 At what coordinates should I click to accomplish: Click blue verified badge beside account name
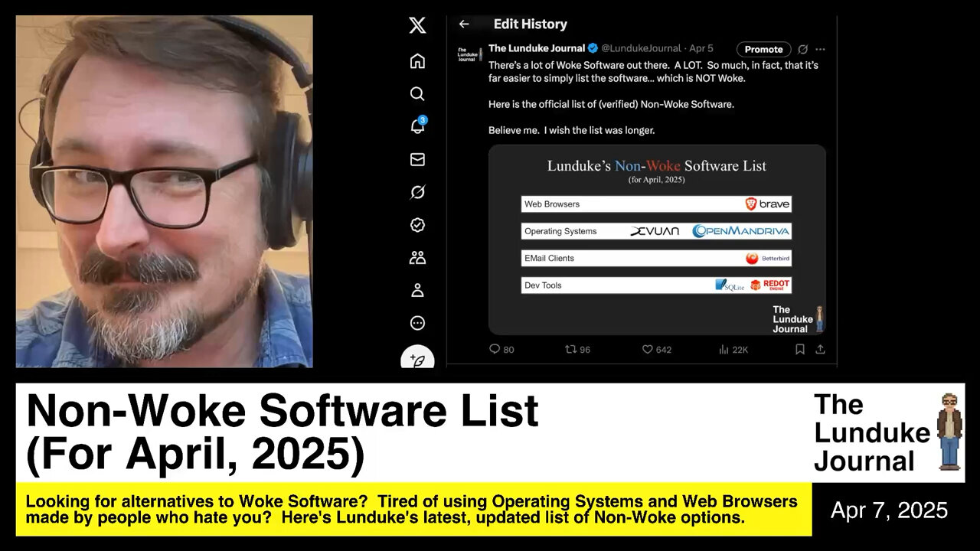pos(593,48)
